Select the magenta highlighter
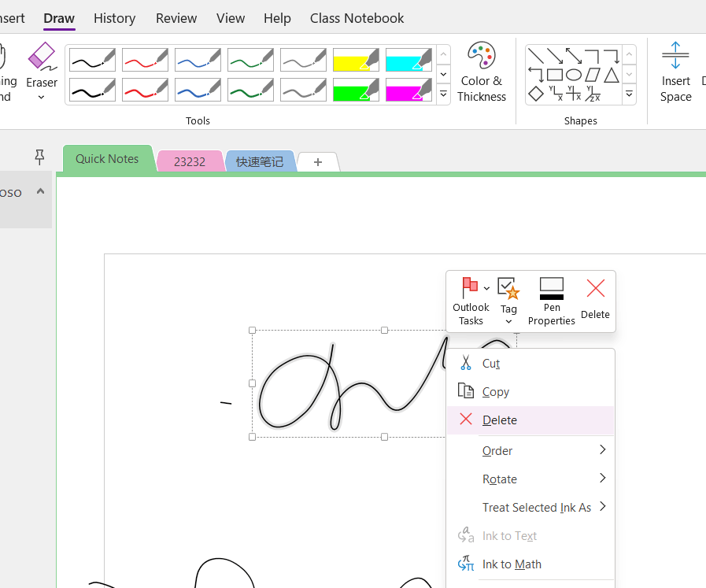Image resolution: width=706 pixels, height=588 pixels. coord(408,89)
